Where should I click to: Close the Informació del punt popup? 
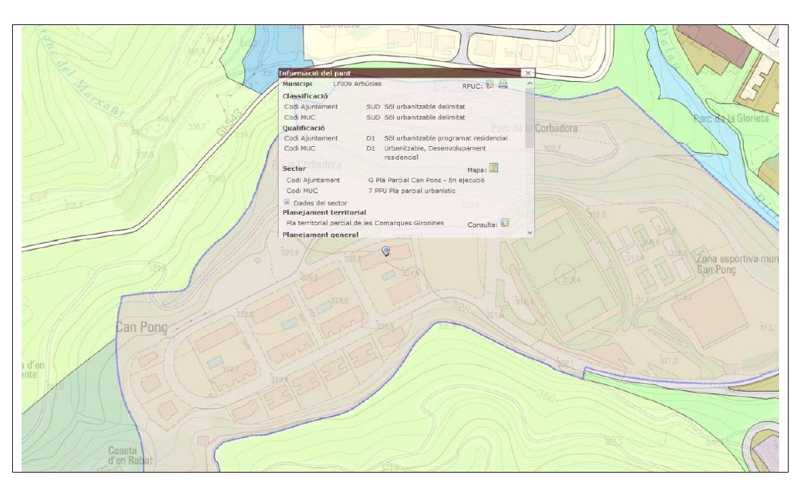[x=527, y=74]
